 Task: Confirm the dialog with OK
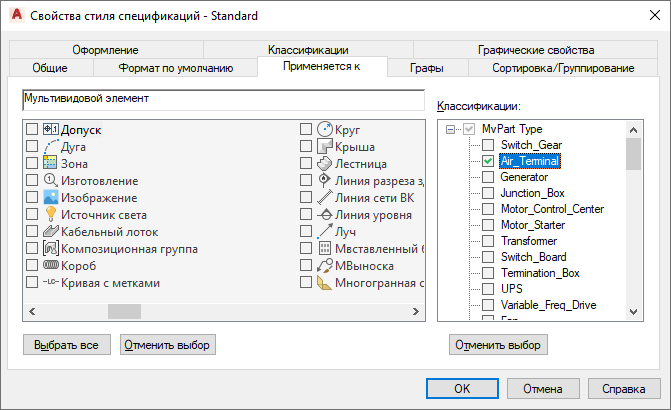(x=462, y=389)
